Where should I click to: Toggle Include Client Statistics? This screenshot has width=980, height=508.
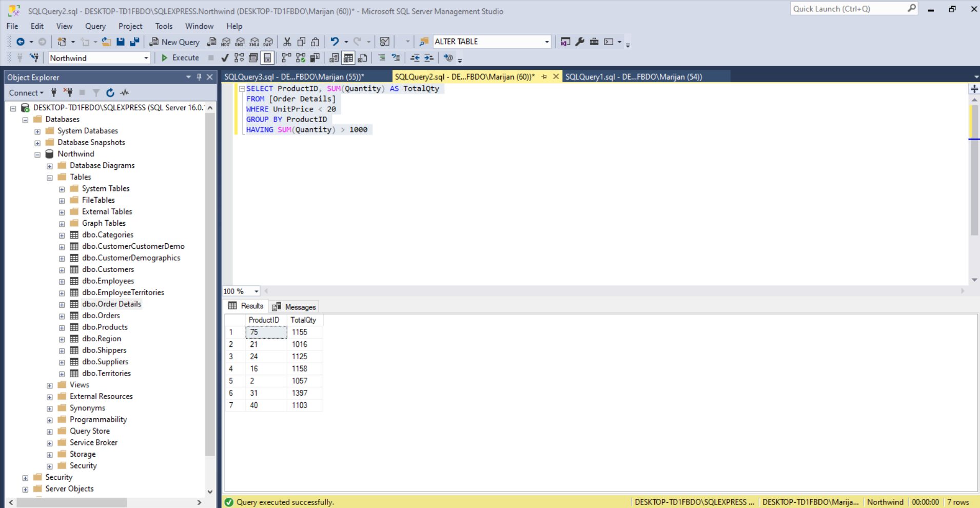point(315,58)
